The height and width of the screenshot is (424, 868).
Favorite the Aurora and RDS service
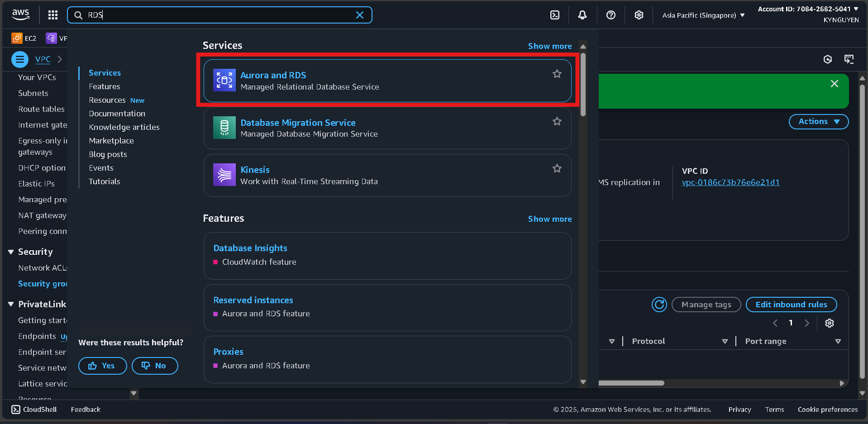(x=557, y=74)
